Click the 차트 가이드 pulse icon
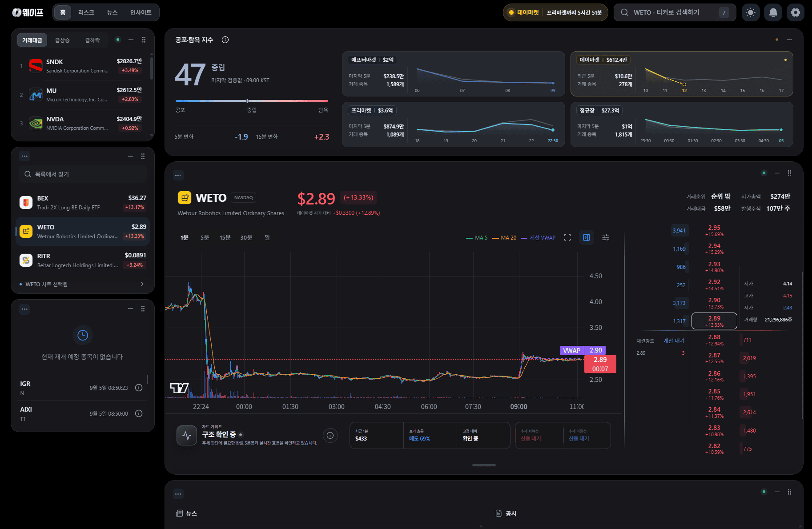The width and height of the screenshot is (812, 529). (x=187, y=436)
